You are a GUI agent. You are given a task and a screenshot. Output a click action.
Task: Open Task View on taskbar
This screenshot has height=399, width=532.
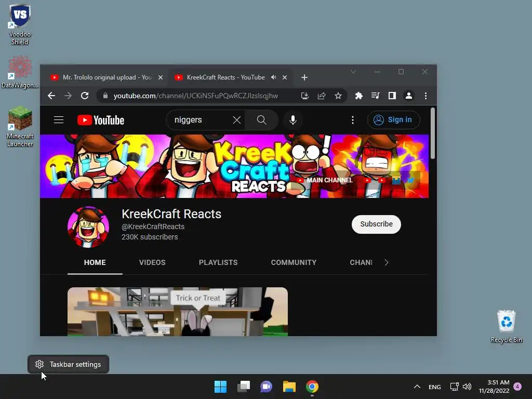[243, 387]
